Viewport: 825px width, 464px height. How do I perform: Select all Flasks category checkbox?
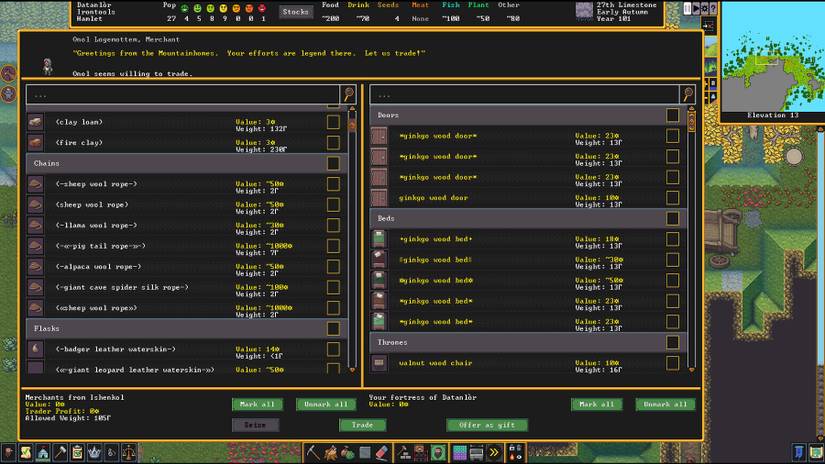[x=333, y=328]
